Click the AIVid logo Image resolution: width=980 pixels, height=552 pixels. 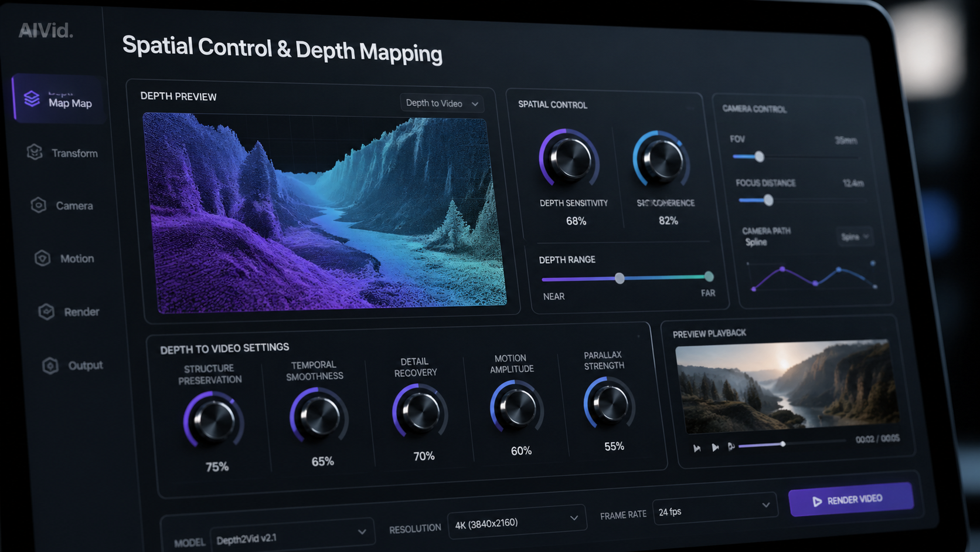[46, 30]
